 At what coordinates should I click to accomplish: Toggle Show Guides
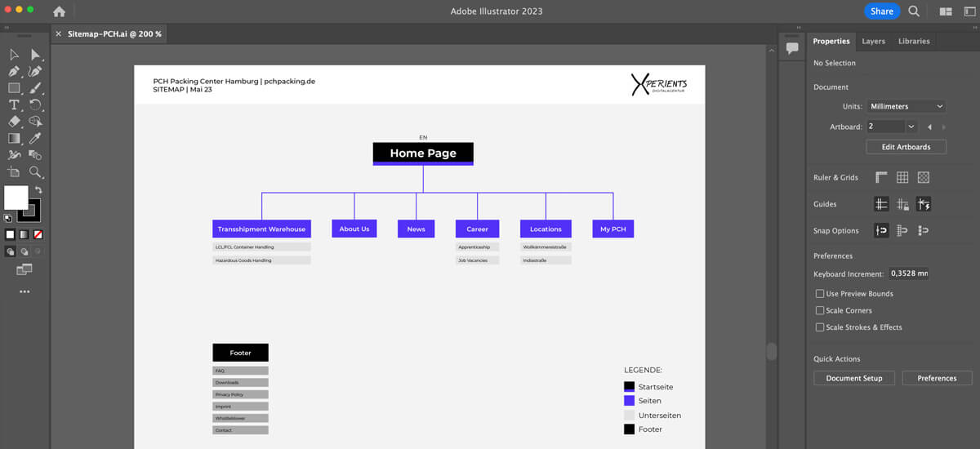coord(882,204)
